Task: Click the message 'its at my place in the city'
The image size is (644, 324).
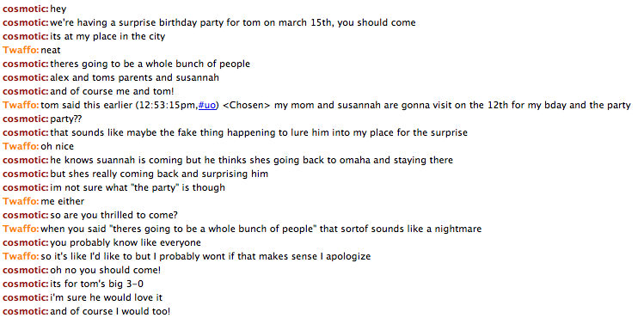Action: coord(107,36)
